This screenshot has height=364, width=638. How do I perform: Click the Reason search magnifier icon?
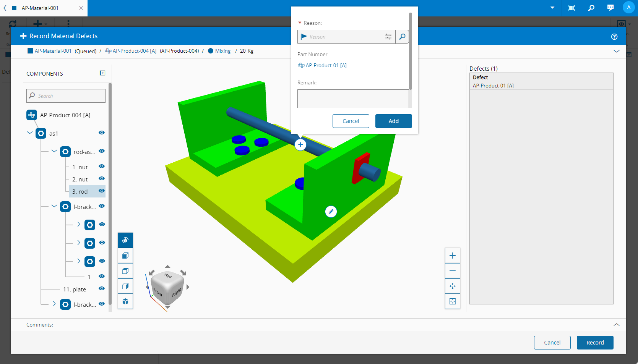402,37
